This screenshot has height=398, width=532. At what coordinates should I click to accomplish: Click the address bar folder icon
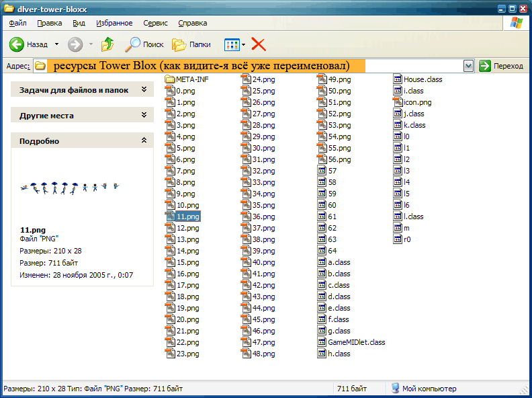(x=40, y=65)
